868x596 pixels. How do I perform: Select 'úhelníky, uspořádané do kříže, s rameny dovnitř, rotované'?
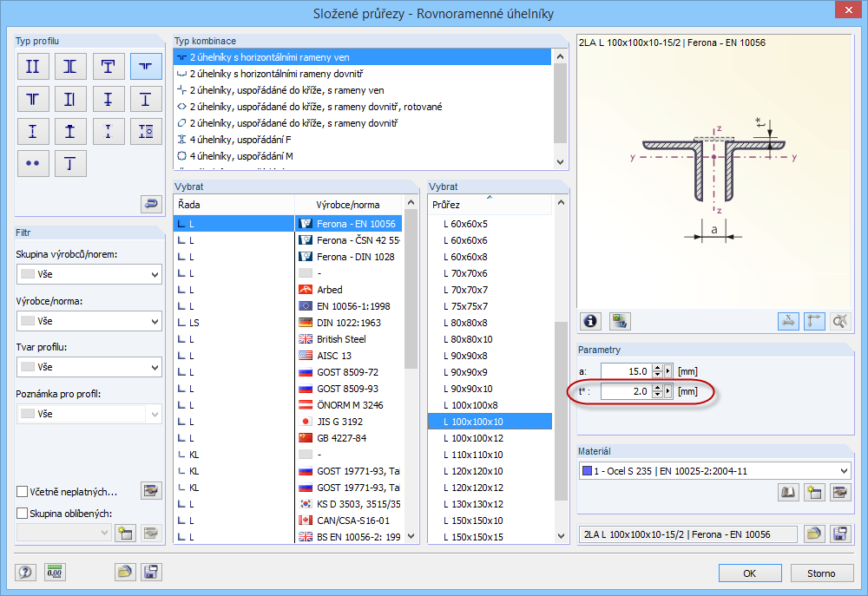pyautogui.click(x=363, y=107)
